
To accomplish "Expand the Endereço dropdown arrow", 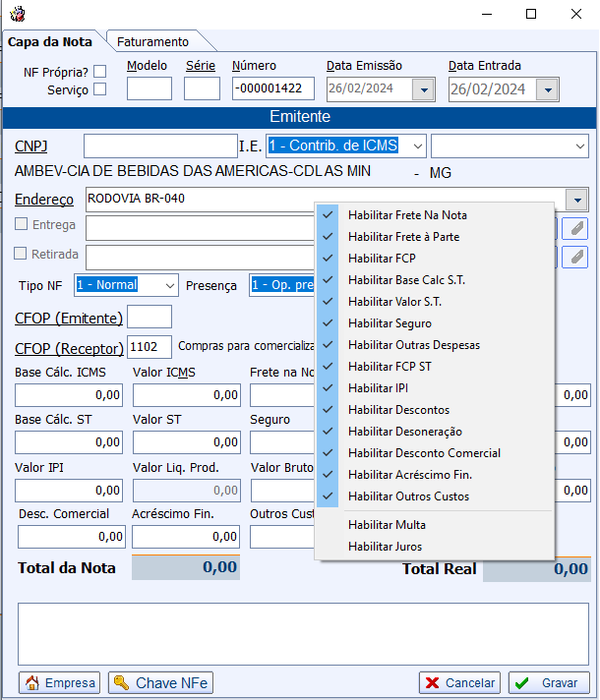I will (577, 200).
